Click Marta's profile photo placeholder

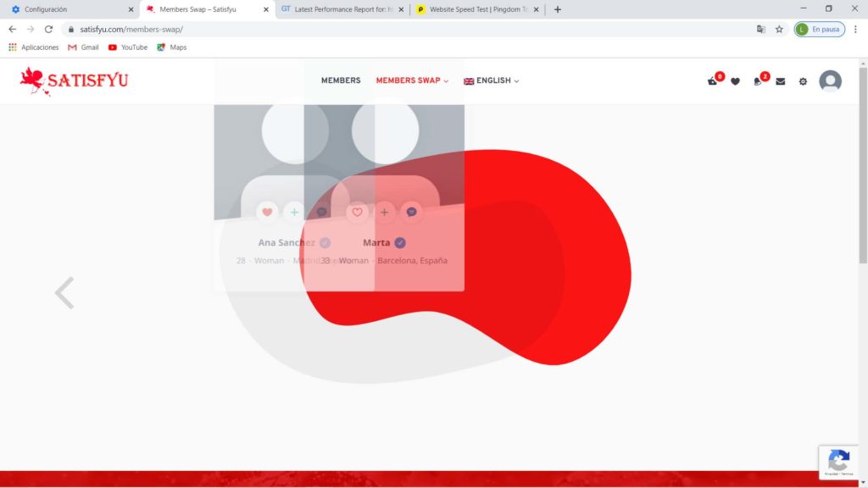[x=385, y=160]
